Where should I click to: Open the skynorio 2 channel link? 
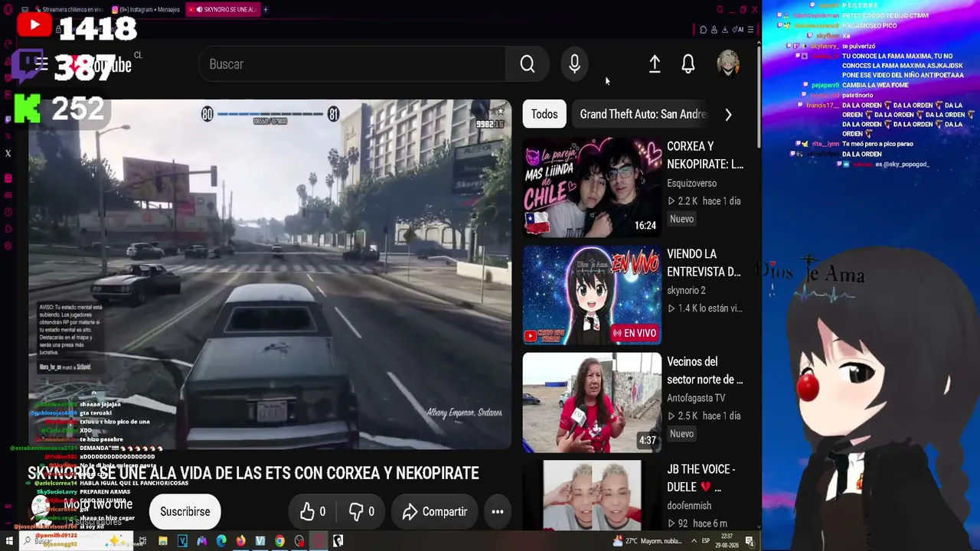click(686, 291)
